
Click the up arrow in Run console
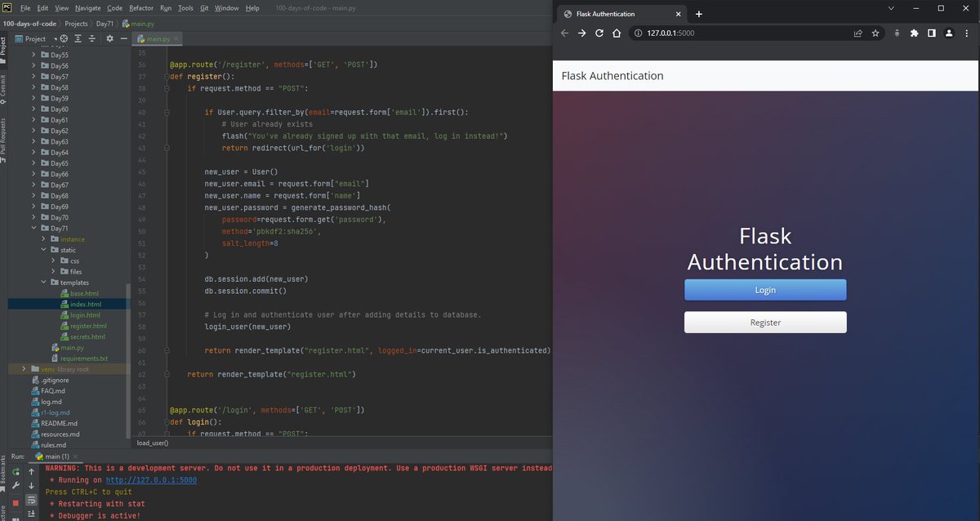(x=31, y=471)
